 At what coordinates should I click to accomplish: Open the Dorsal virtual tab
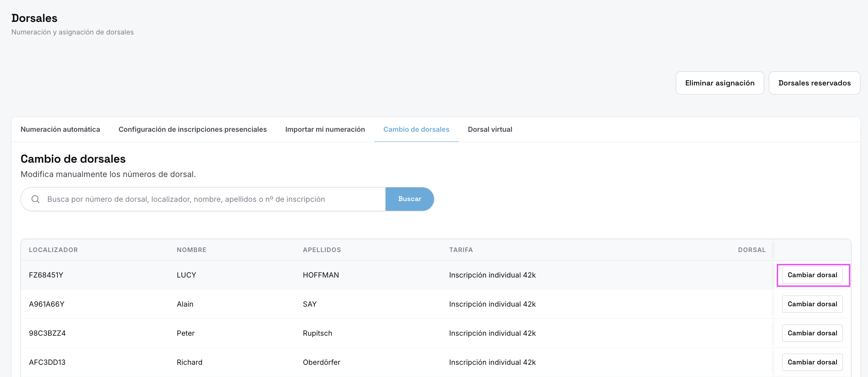(490, 129)
